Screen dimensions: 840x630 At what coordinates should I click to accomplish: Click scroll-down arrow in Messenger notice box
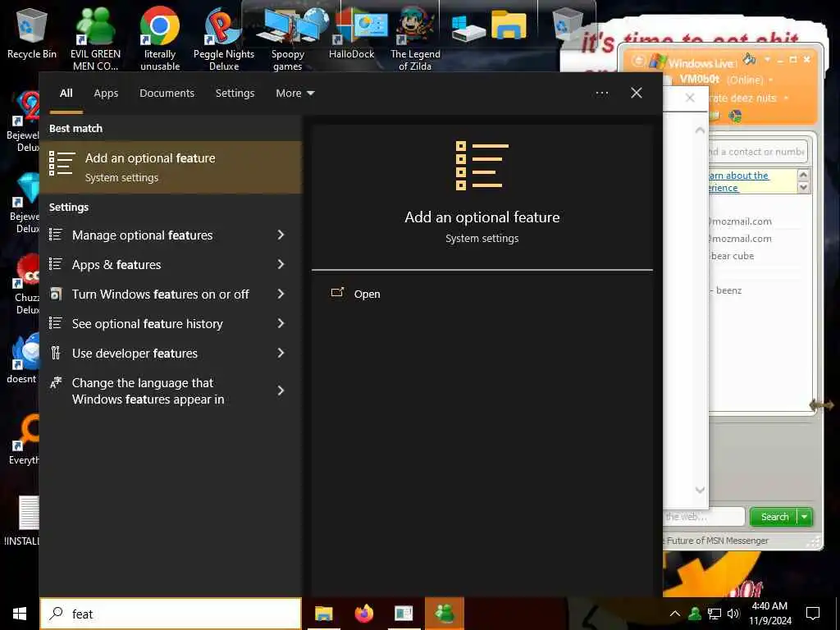[803, 187]
